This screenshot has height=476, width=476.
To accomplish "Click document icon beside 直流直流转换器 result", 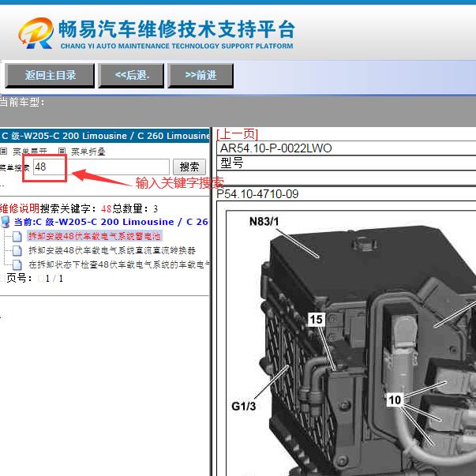I will click(17, 250).
